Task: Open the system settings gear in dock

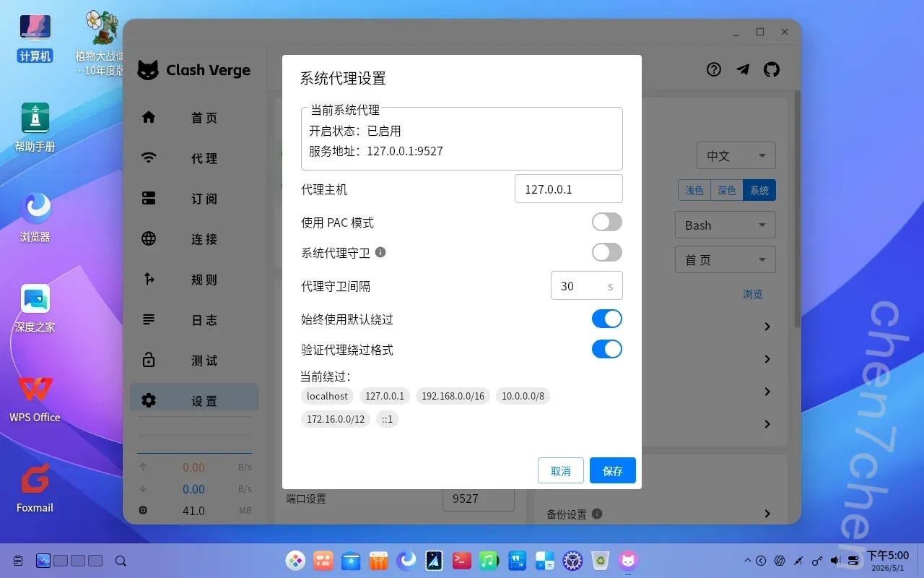Action: 572,560
